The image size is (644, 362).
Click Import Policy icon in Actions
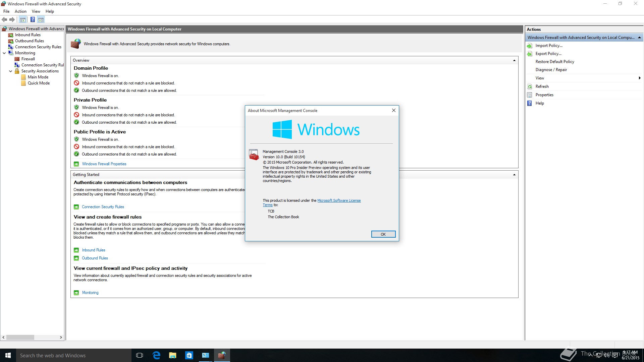click(530, 46)
